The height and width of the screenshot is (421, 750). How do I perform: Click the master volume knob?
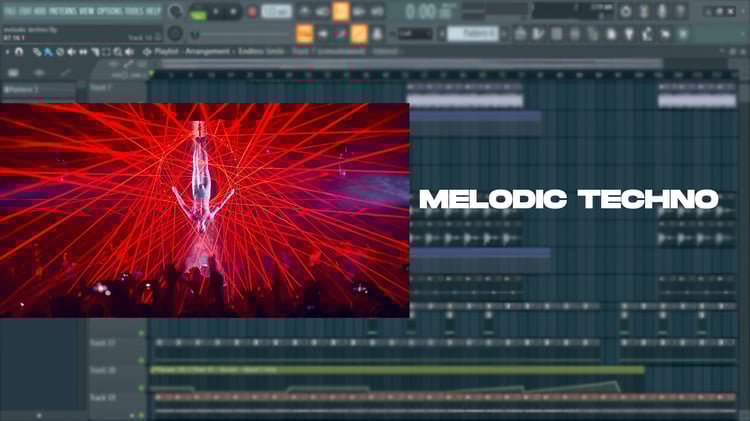[176, 11]
